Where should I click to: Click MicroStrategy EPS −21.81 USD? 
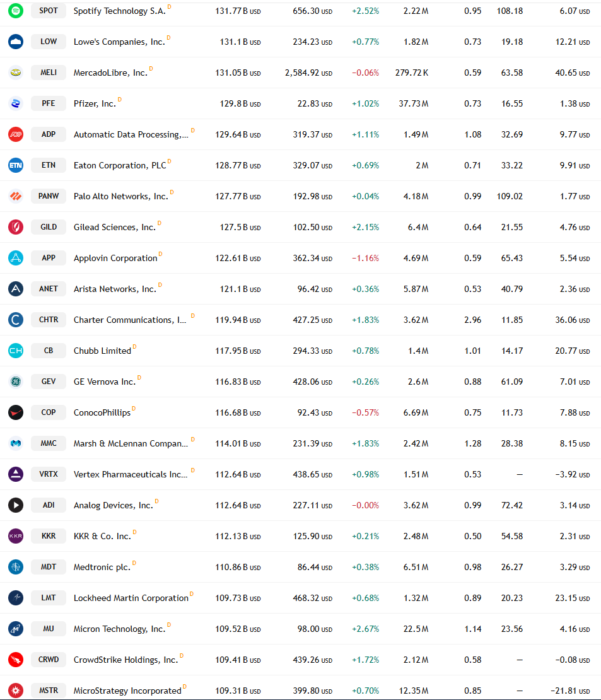click(x=569, y=691)
